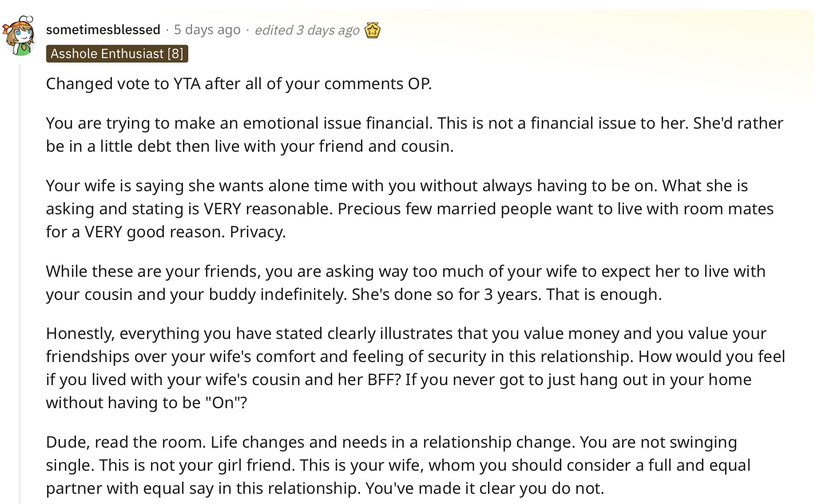Click paragraph about emotional issue financial
This screenshot has width=817, height=504.
415,135
